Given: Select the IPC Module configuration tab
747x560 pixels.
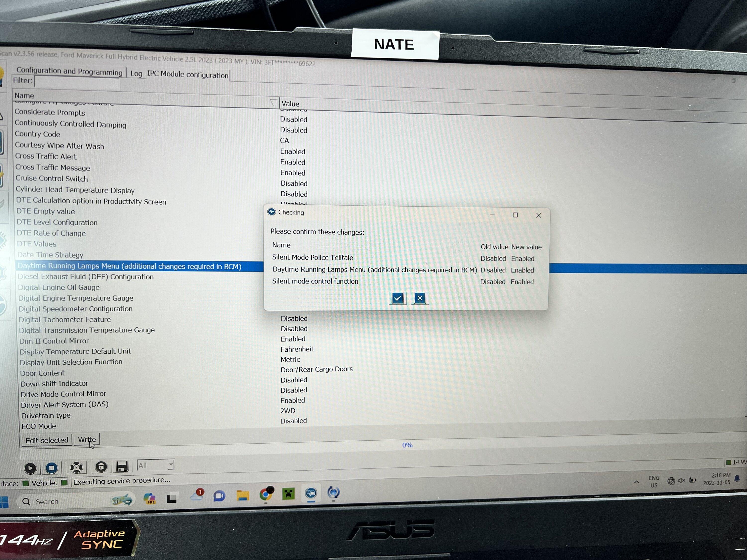Looking at the screenshot, I should click(x=188, y=75).
